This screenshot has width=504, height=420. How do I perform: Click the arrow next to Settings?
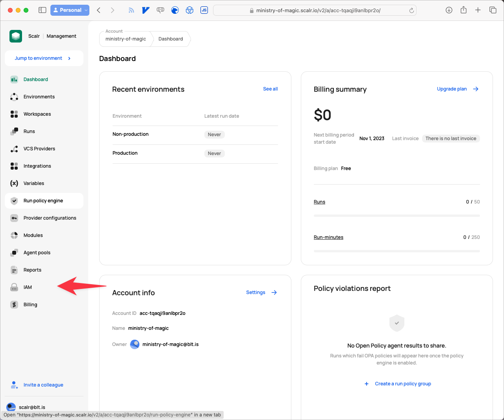click(274, 292)
